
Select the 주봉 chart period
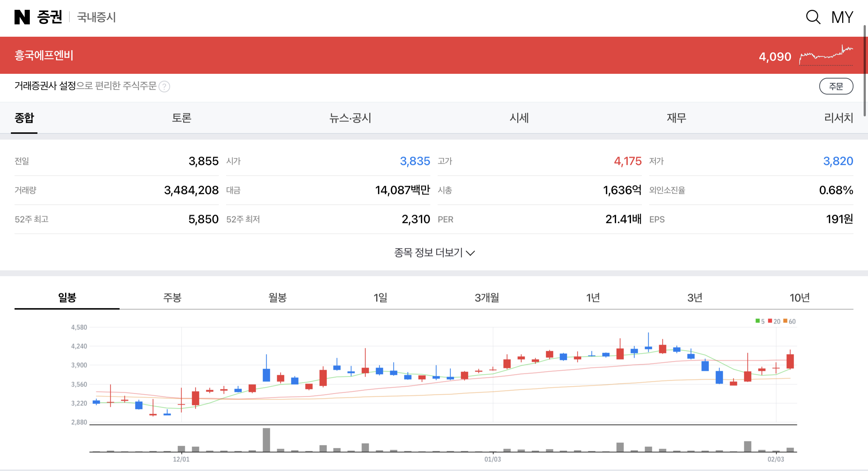(x=172, y=298)
